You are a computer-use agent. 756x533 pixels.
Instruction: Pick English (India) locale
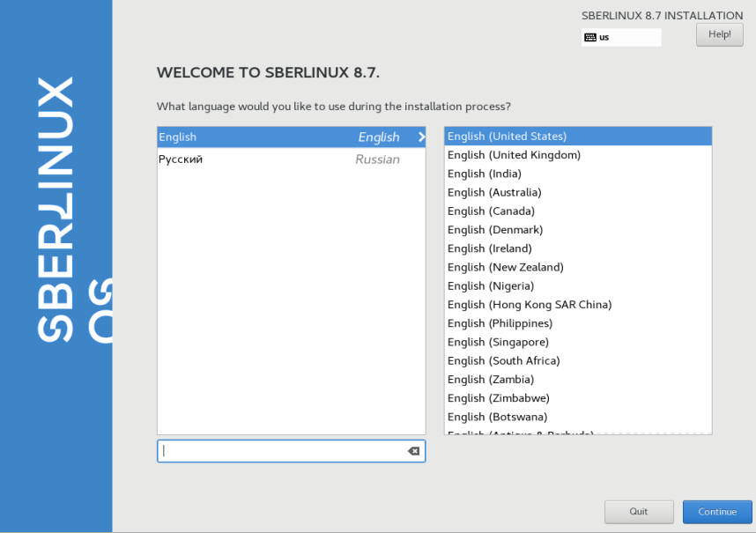484,174
